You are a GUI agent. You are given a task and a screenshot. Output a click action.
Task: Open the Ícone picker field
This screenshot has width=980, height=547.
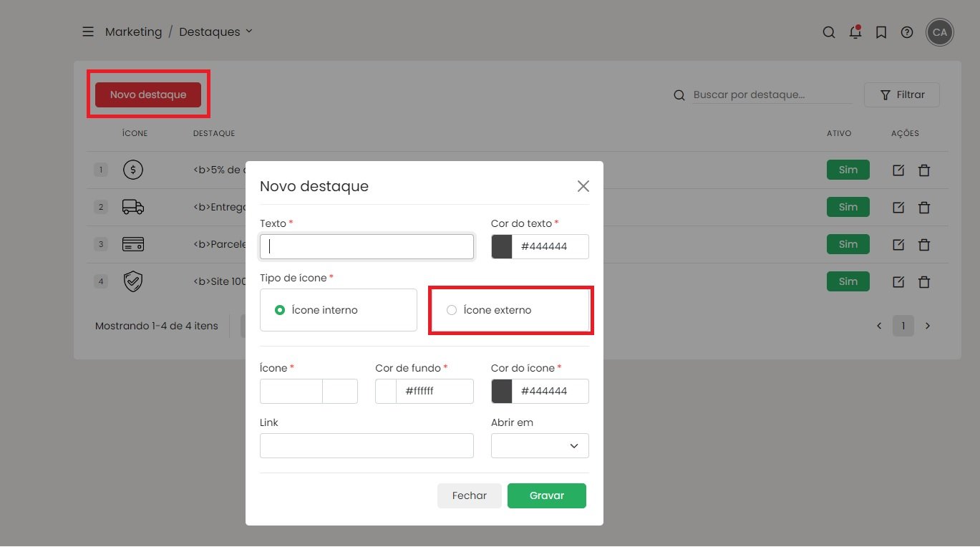[x=309, y=391]
